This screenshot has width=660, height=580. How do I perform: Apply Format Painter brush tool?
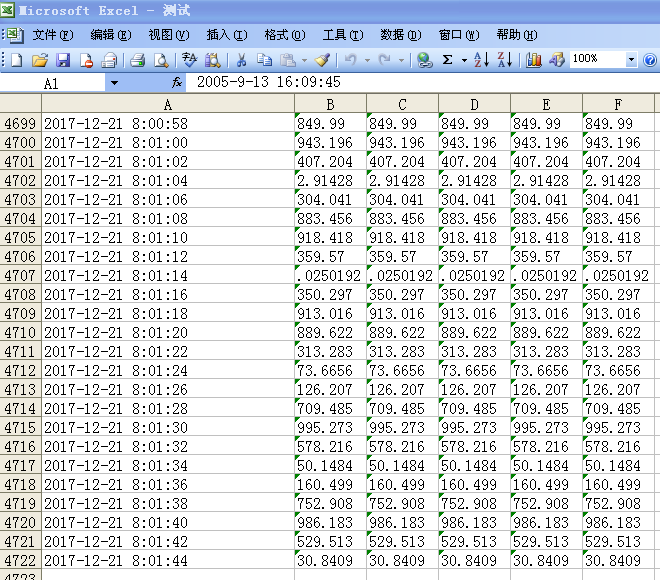pos(322,60)
